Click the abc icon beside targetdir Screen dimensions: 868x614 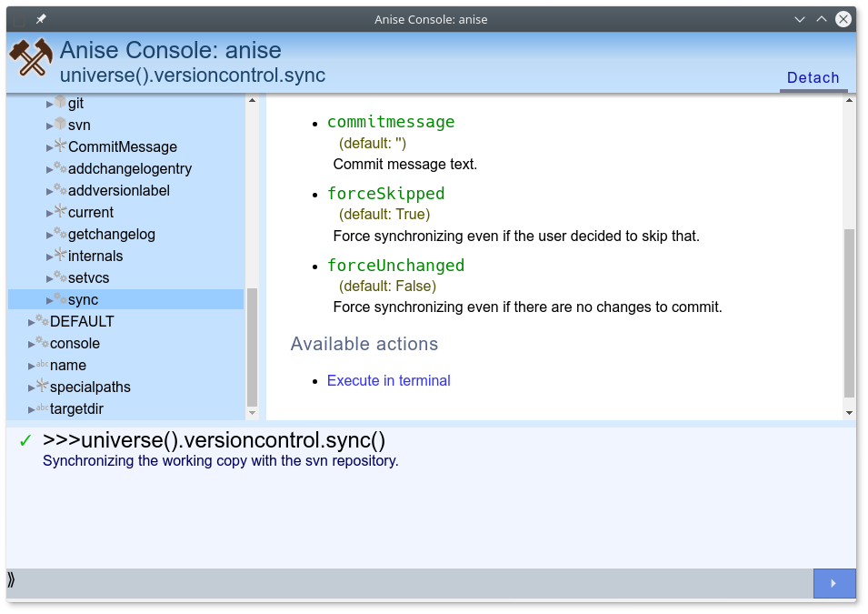pyautogui.click(x=42, y=408)
